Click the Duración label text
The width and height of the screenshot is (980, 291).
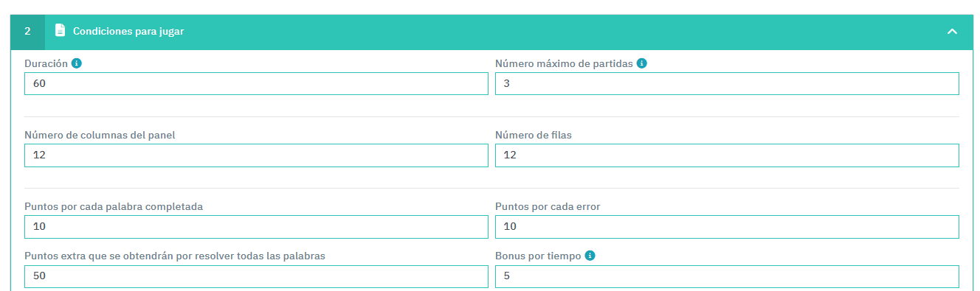[46, 63]
